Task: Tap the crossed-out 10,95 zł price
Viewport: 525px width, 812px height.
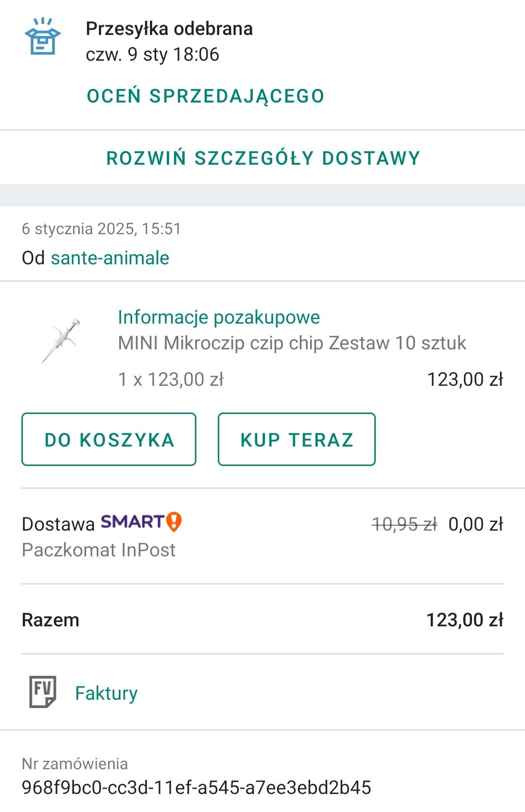Action: [404, 524]
